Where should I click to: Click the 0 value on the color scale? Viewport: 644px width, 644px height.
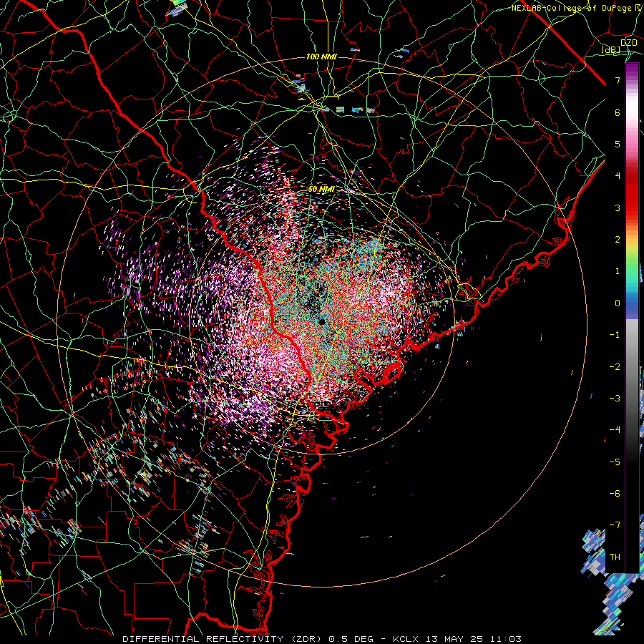click(618, 303)
